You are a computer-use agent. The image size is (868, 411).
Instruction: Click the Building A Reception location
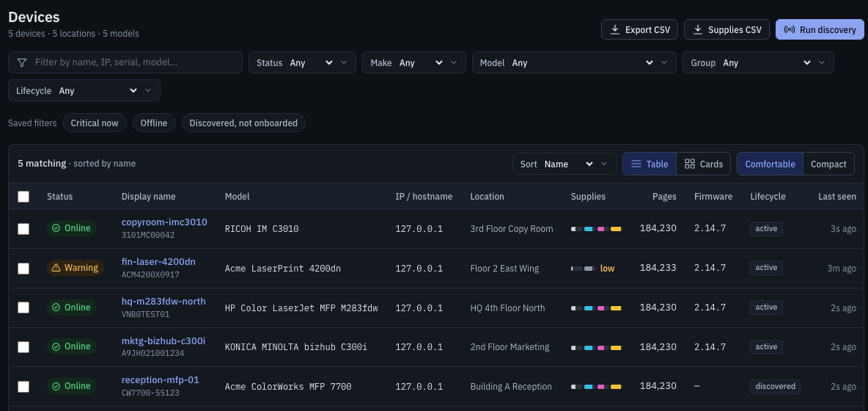pyautogui.click(x=511, y=387)
